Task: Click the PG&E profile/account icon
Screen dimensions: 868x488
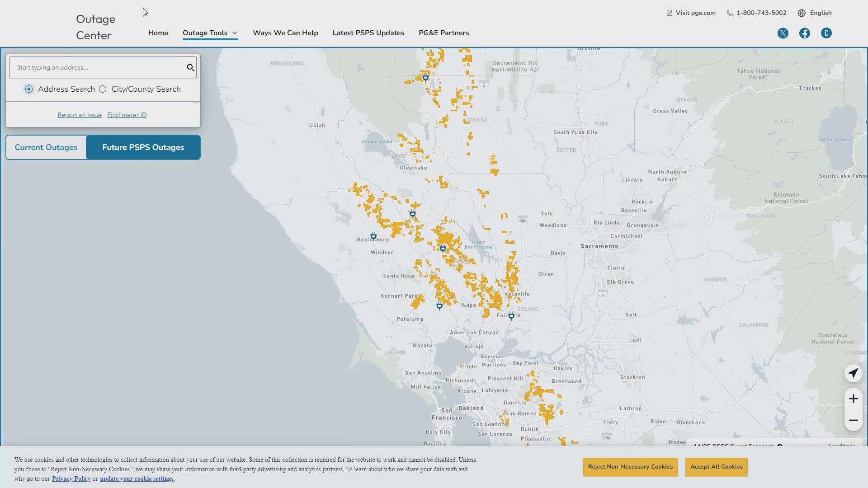Action: coord(826,33)
